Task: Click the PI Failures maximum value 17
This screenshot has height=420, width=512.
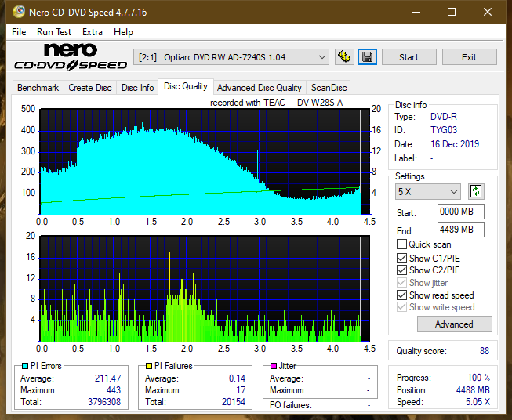Action: (241, 390)
